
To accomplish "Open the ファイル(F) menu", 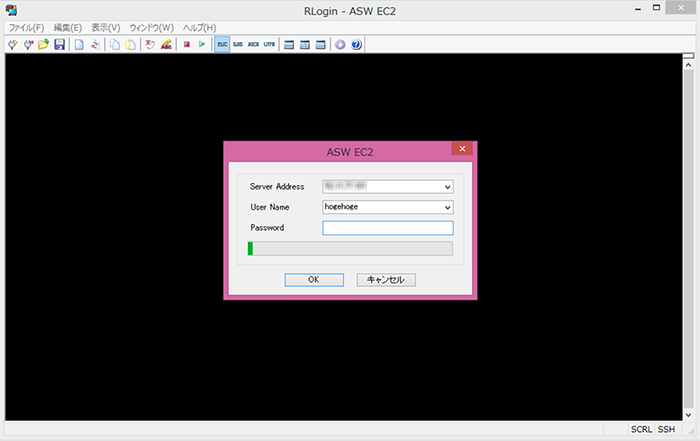I will pos(26,28).
